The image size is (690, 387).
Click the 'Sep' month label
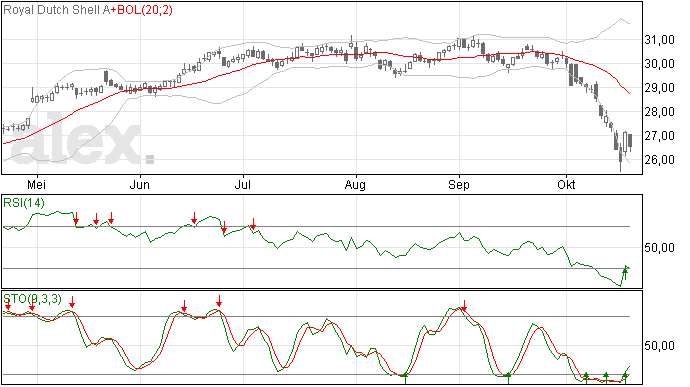[x=459, y=185]
